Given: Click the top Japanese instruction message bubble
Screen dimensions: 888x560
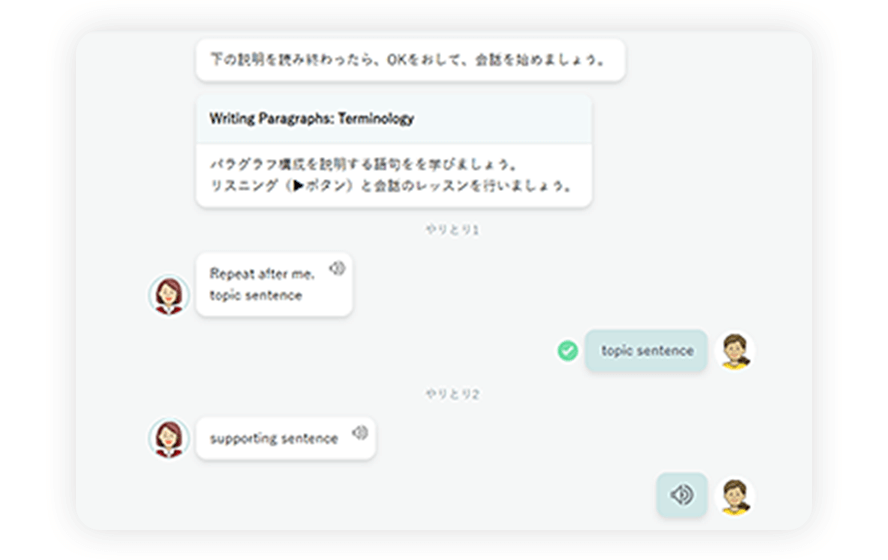Looking at the screenshot, I should pyautogui.click(x=410, y=60).
